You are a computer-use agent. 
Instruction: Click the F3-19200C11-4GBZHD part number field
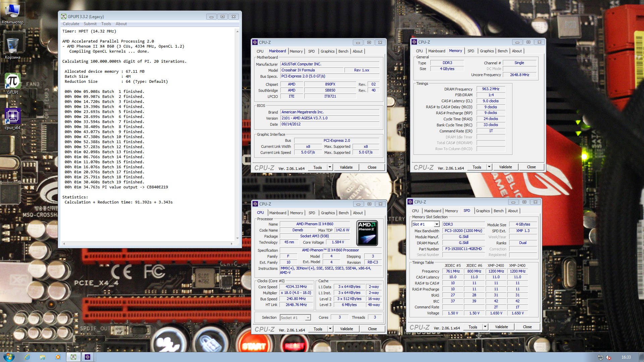click(x=464, y=249)
